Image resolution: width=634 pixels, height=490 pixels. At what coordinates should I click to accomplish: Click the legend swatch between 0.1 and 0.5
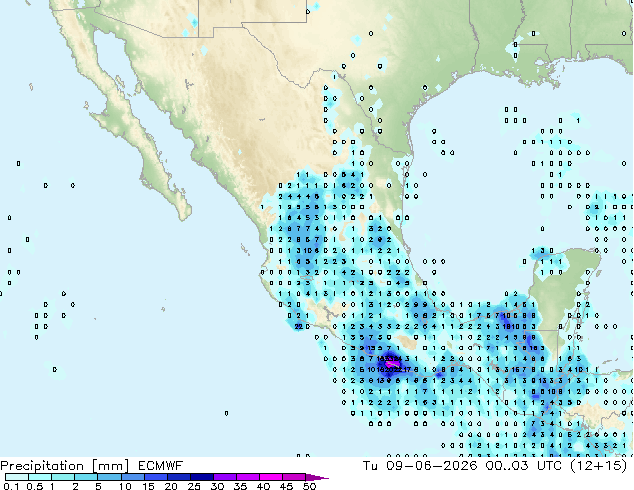pos(17,477)
